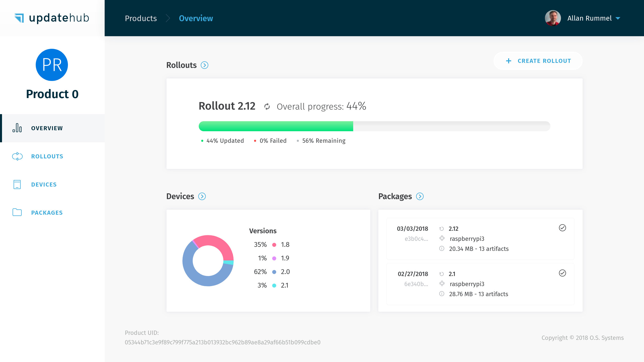
Task: Click the Rollouts refresh-cycle icon
Action: click(x=17, y=156)
